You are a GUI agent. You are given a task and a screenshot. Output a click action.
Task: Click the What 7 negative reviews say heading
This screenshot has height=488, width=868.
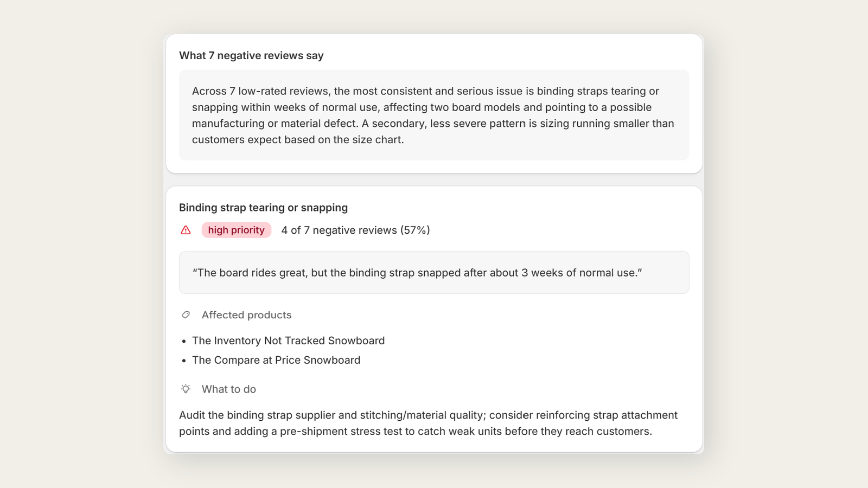(x=251, y=55)
